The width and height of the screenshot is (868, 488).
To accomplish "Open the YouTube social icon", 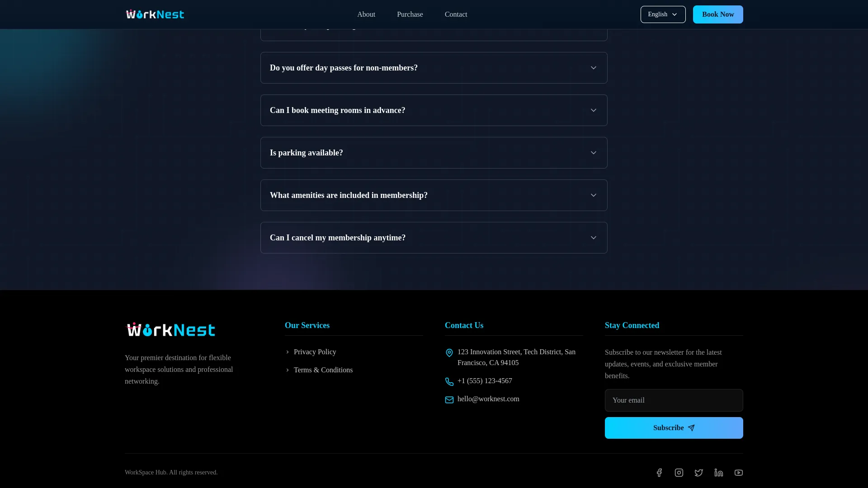I will click(x=739, y=473).
